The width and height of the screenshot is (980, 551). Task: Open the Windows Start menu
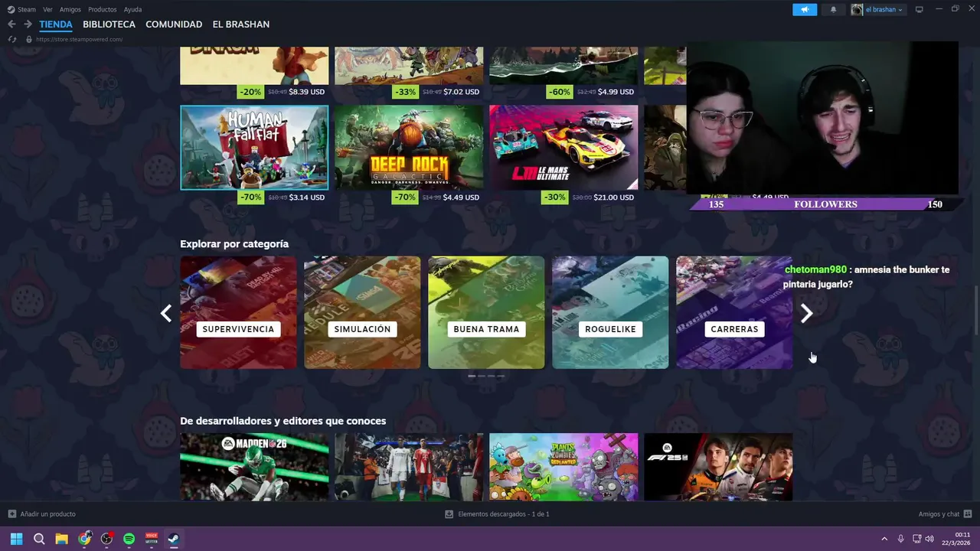(x=16, y=539)
